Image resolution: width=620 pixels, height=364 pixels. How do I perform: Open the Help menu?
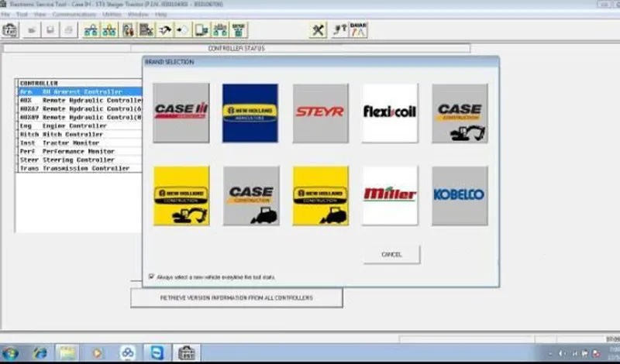(160, 14)
